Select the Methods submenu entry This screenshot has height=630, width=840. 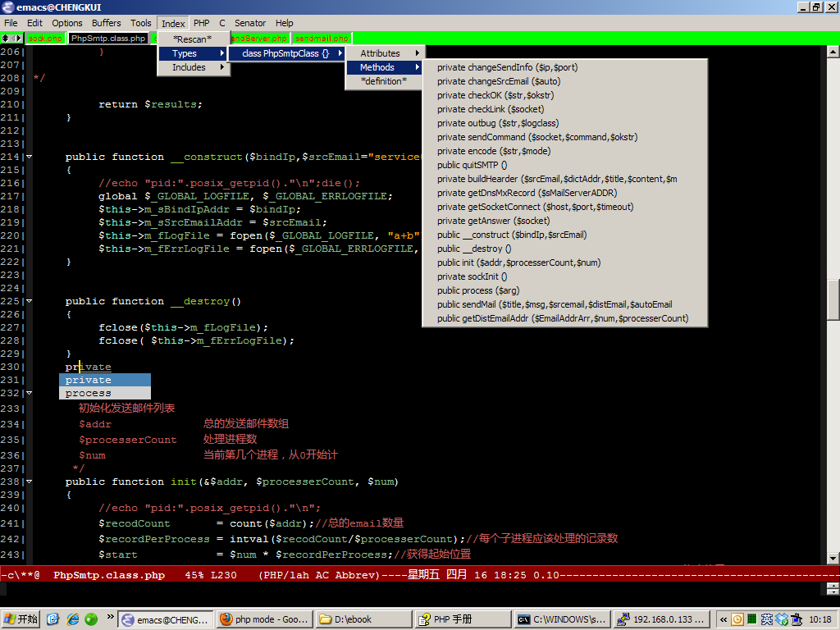(x=385, y=67)
